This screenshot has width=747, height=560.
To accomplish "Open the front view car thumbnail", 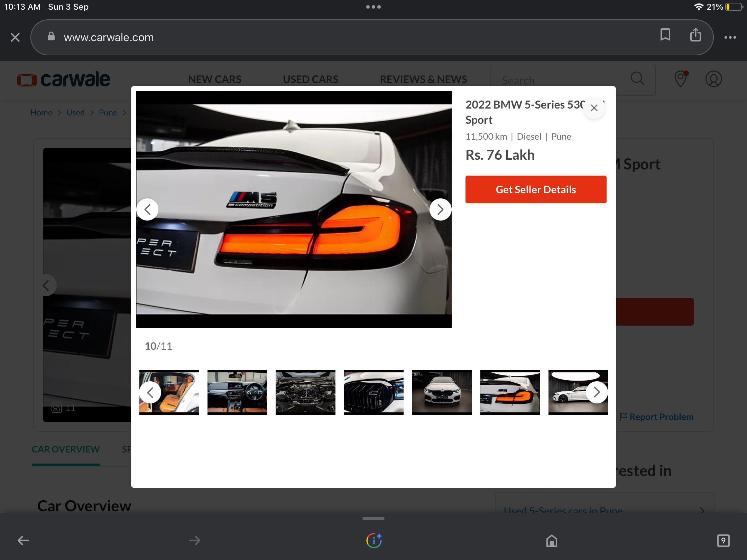I will coord(442,392).
